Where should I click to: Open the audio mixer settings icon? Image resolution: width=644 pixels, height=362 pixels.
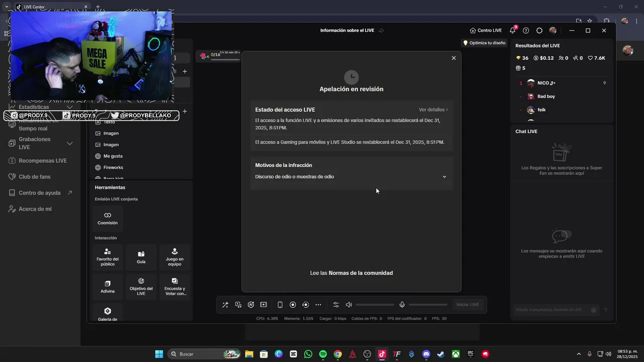(336, 305)
